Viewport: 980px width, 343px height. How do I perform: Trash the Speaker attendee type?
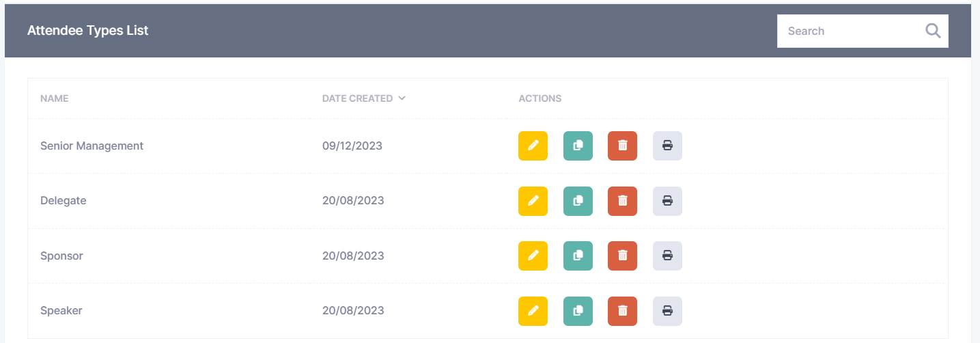click(622, 311)
